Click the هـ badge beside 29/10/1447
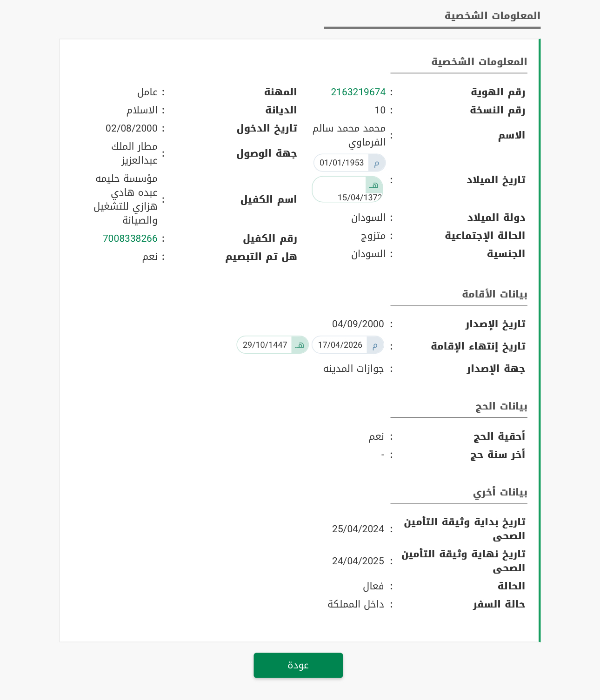600x700 pixels. pos(300,345)
